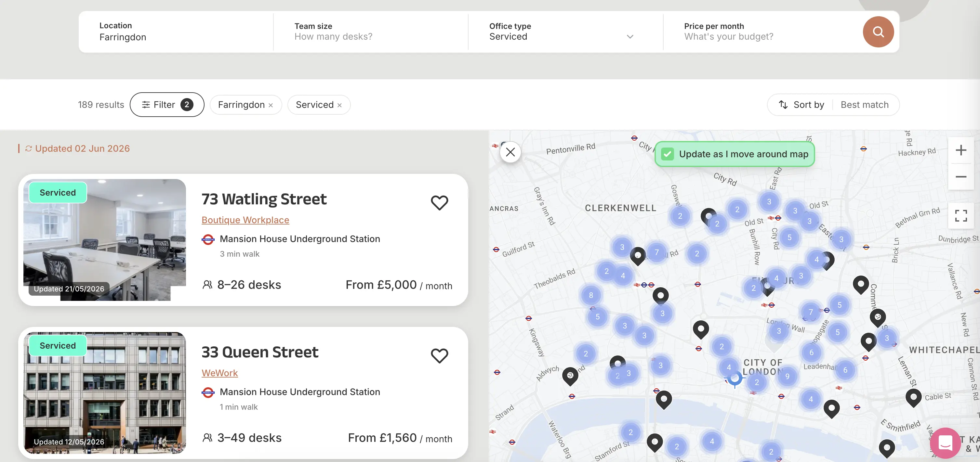
Task: Zoom out on the map
Action: pyautogui.click(x=960, y=177)
